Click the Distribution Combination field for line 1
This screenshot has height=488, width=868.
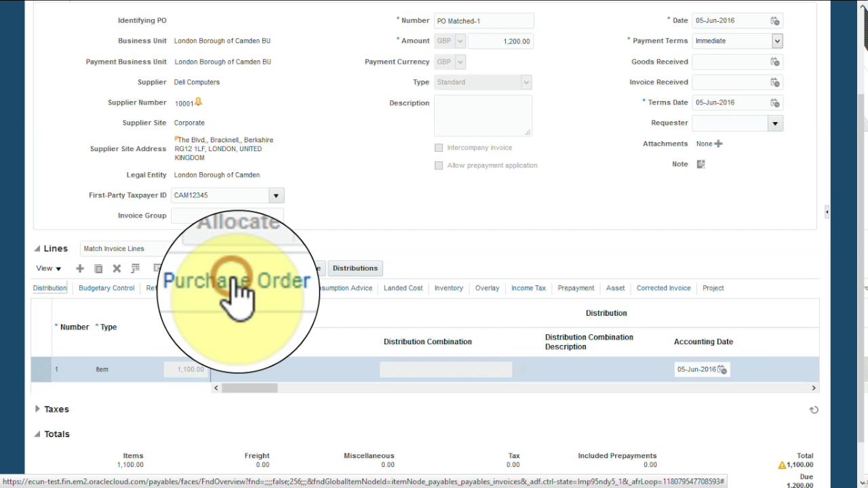tap(446, 369)
